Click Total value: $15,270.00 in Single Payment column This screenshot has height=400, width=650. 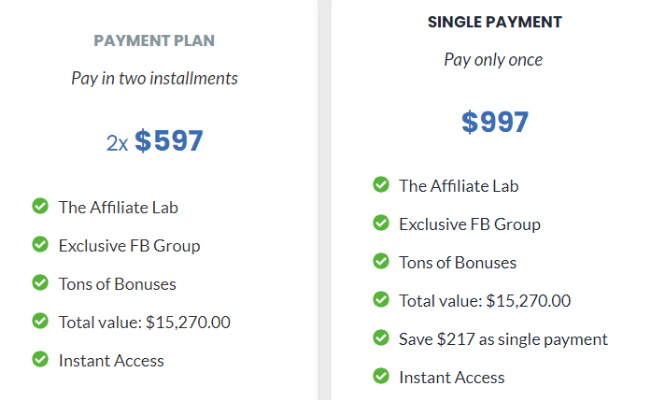[x=485, y=301]
